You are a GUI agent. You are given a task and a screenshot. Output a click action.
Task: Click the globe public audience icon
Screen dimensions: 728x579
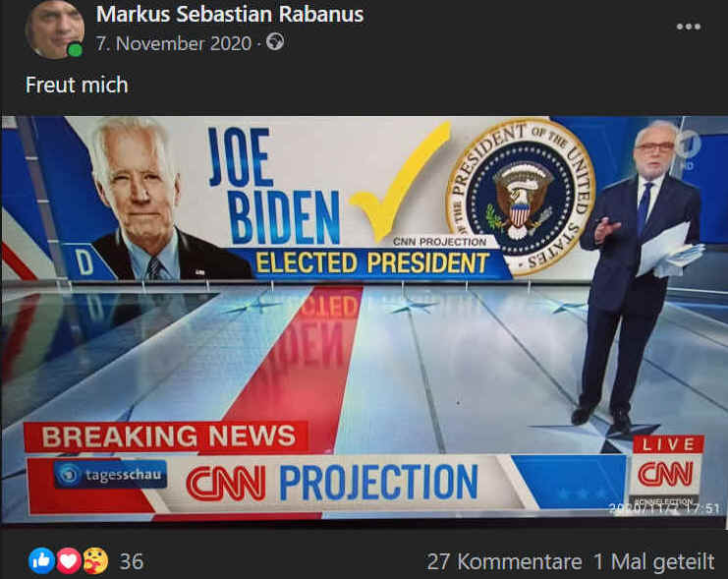coord(275,42)
